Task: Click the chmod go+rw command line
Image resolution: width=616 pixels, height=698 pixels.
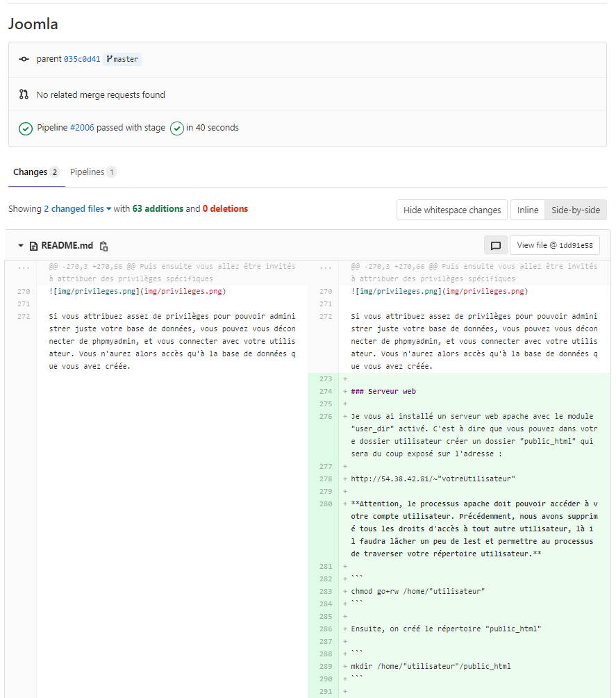Action: pos(417,592)
